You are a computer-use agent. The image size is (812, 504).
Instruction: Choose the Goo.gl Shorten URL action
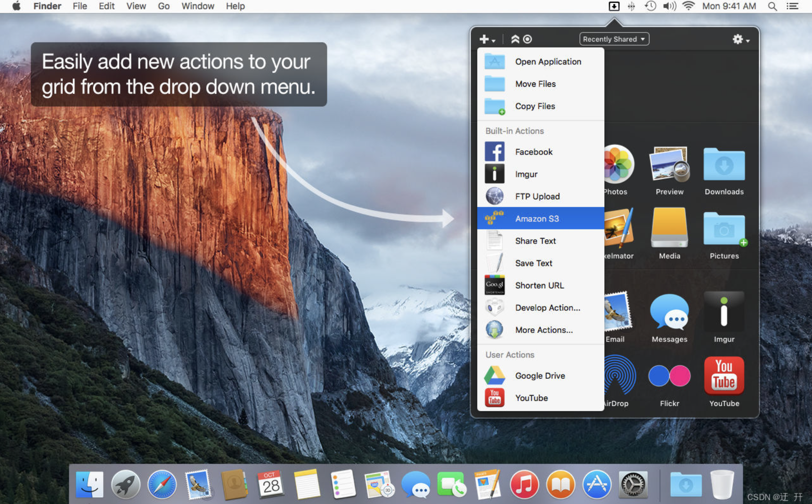tap(539, 285)
